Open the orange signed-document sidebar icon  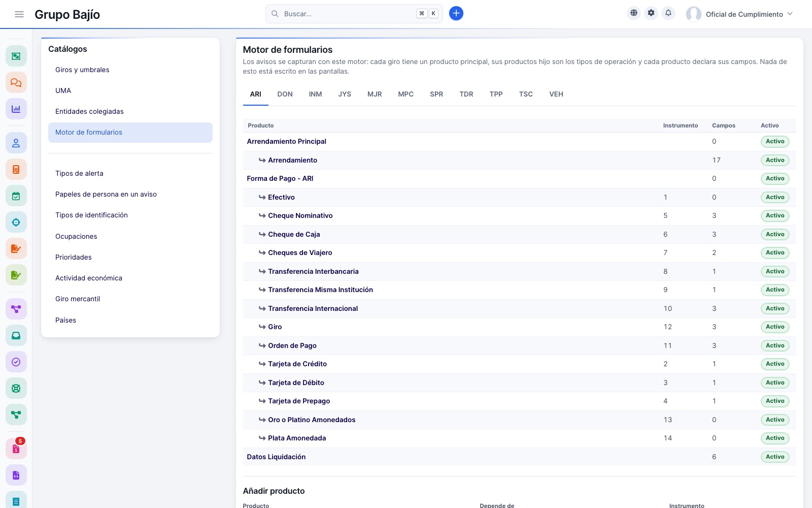tap(16, 249)
